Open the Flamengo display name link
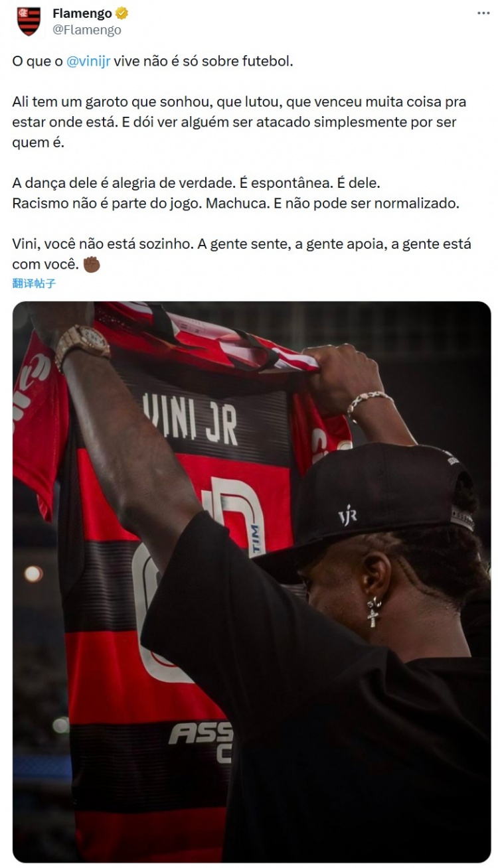Screen dimensions: 498x868 point(82,13)
